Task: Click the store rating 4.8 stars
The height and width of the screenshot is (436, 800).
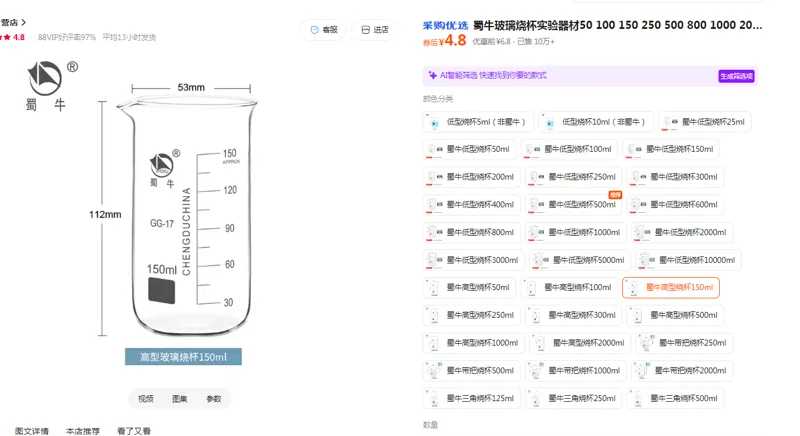Action: [13, 37]
